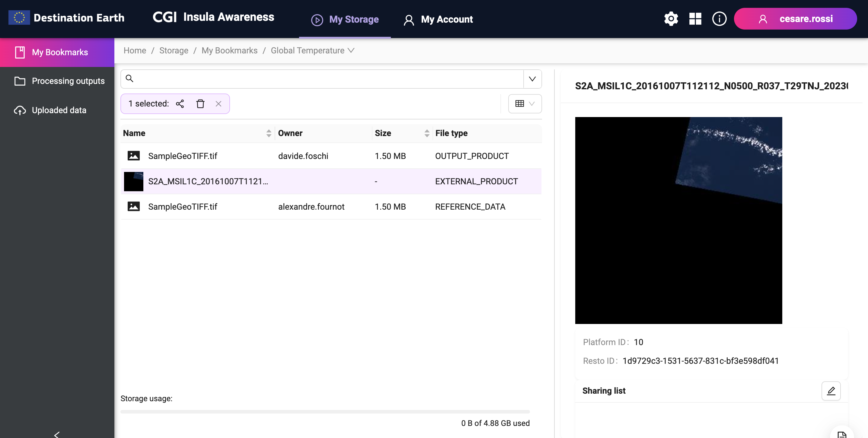Click the File type column header
The width and height of the screenshot is (868, 438).
pos(451,133)
